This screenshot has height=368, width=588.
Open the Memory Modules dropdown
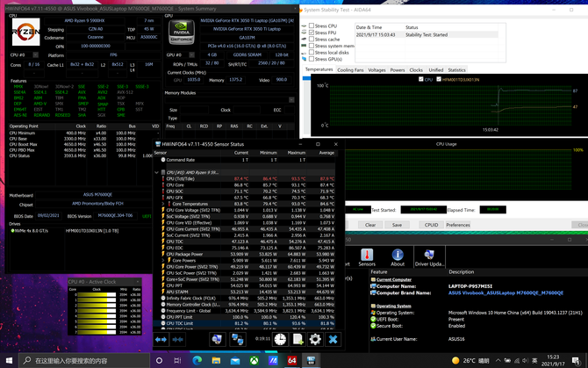click(291, 100)
